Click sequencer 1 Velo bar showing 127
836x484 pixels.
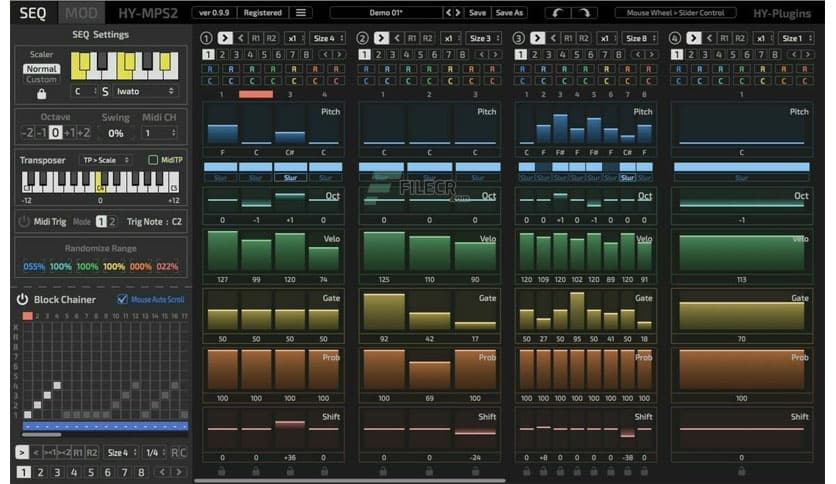tap(222, 251)
